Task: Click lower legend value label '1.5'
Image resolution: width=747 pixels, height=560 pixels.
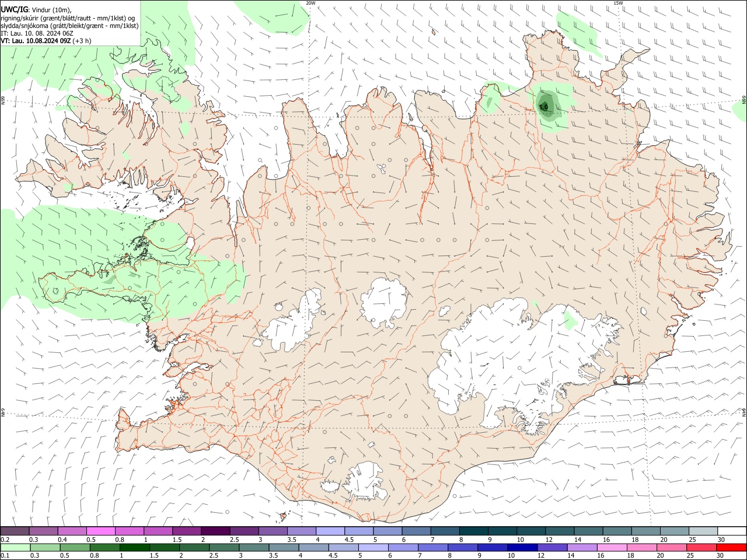Action: pyautogui.click(x=155, y=556)
